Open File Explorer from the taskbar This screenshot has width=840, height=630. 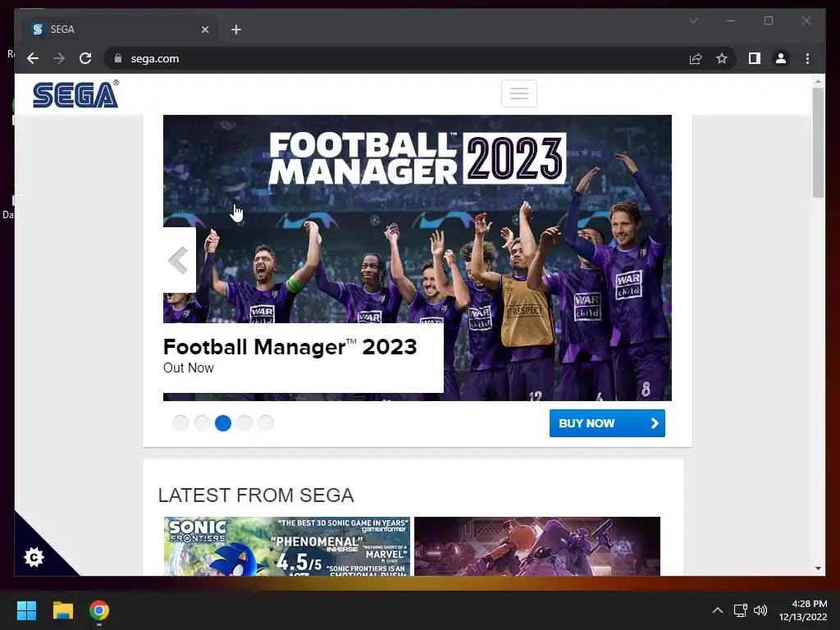62,609
